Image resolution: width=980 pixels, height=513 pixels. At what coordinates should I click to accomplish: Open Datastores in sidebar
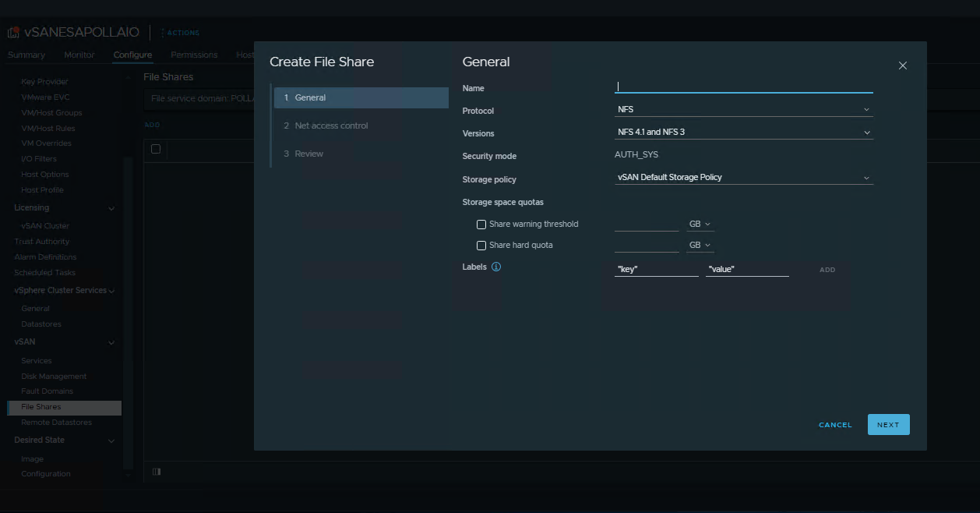(41, 324)
